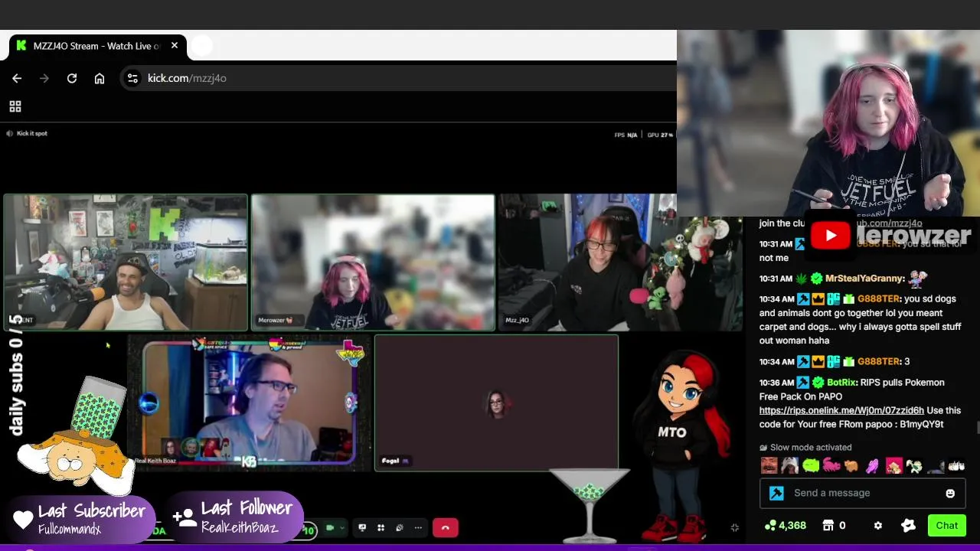Click the collapse fullscreen icon on stream

tap(734, 527)
